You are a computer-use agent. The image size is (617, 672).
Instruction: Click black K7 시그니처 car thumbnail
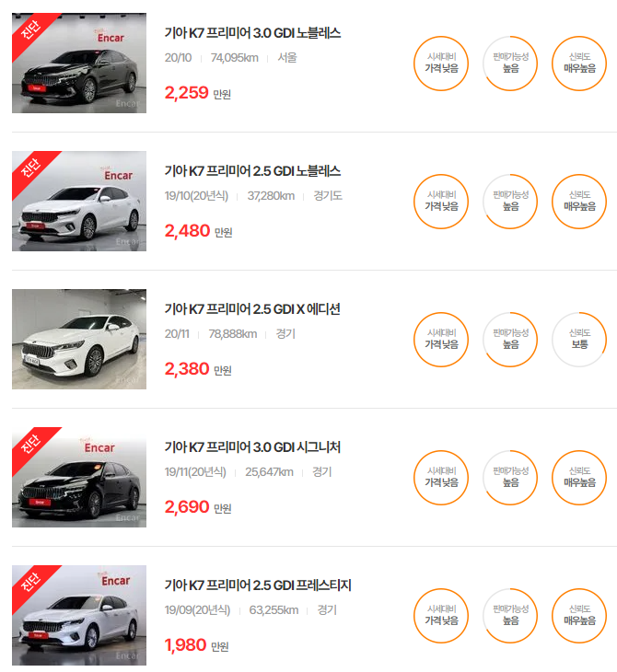[79, 477]
